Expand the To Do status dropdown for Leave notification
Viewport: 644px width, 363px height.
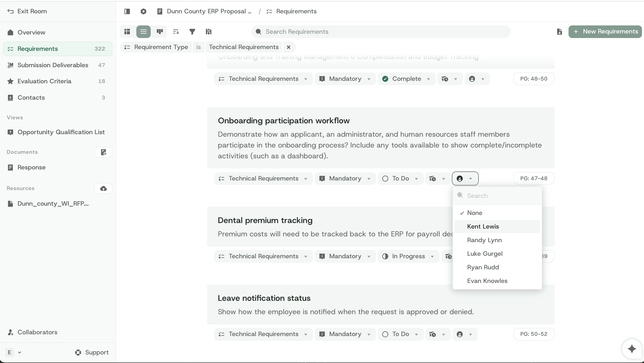tap(400, 334)
